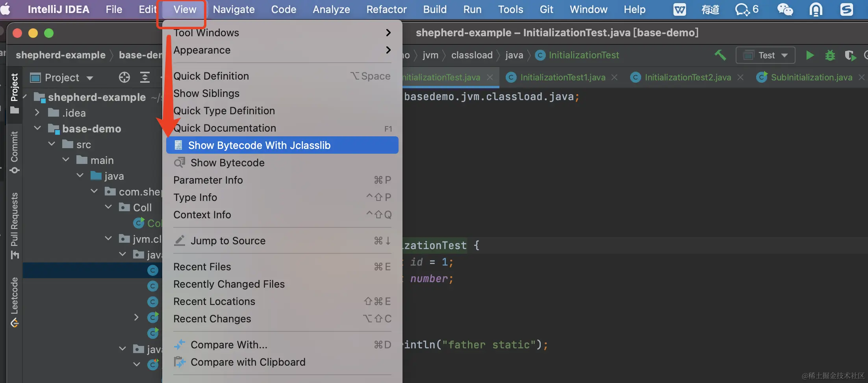Expand Appearance submenu
The image size is (868, 383).
coord(282,50)
